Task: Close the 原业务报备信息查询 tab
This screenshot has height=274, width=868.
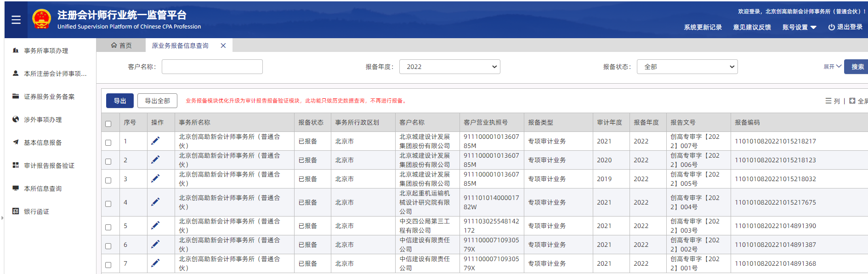Action: (223, 46)
